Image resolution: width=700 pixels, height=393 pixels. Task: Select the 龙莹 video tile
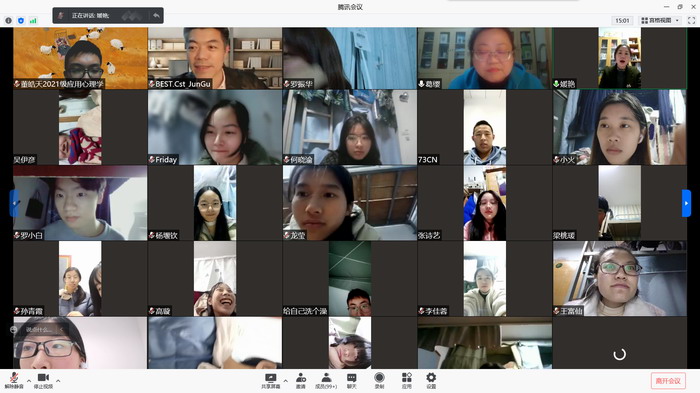coord(350,203)
